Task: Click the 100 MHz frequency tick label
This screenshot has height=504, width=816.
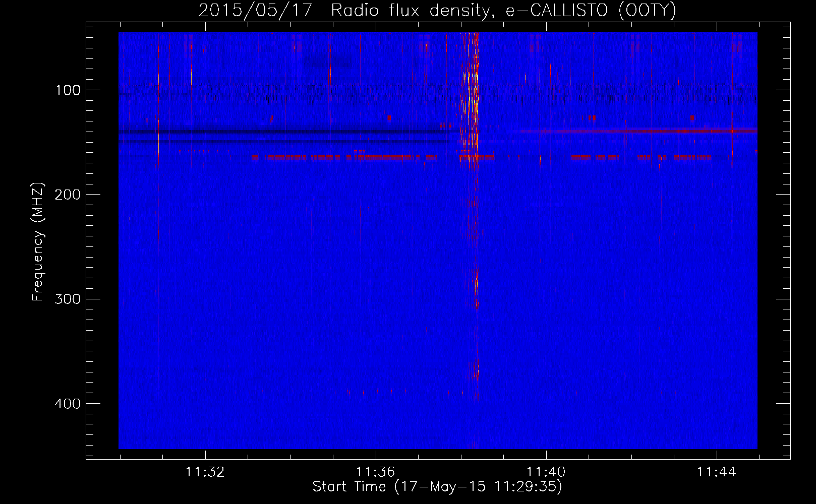Action: tap(68, 90)
